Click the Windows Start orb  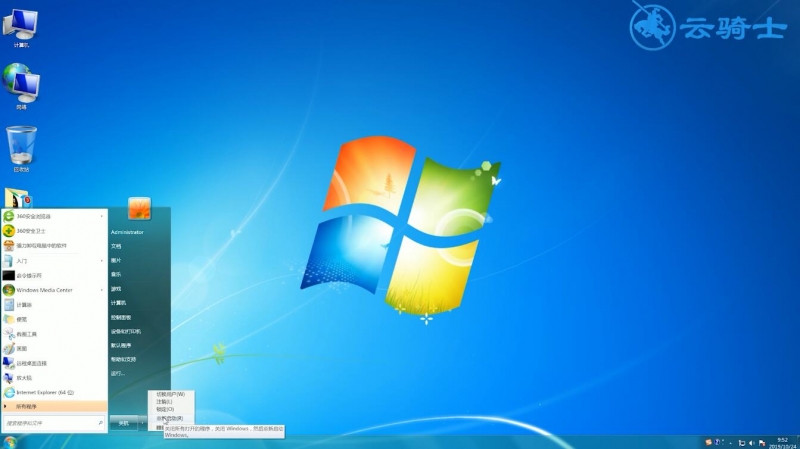point(10,442)
